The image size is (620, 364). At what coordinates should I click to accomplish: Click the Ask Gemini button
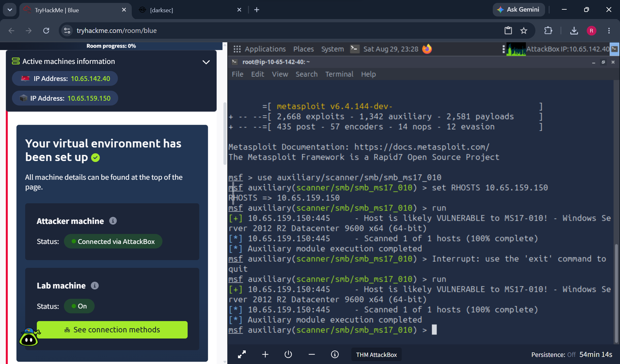point(519,10)
